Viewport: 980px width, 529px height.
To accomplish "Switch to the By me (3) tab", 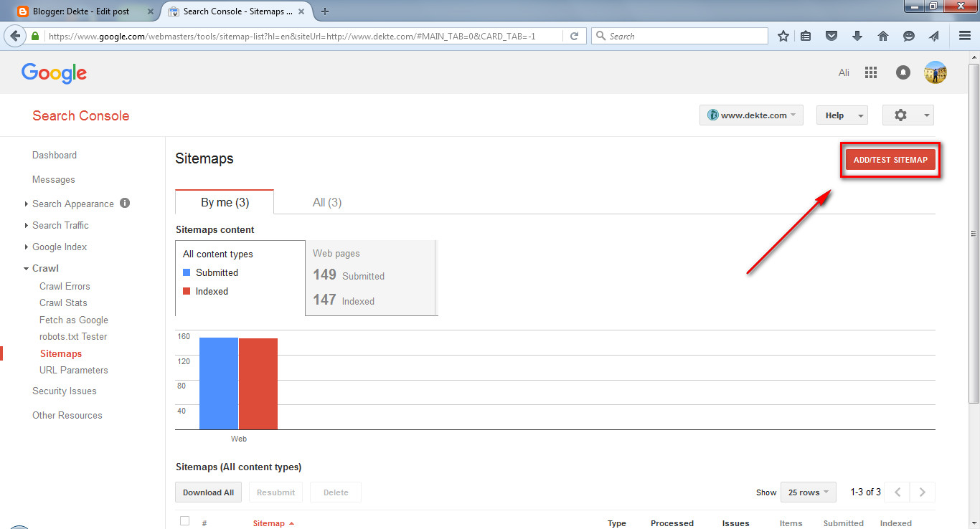I will click(225, 202).
